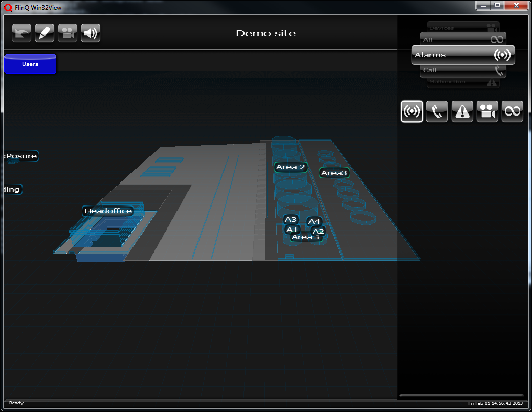
Task: Close the FlinQ Win32View window
Action: tap(516, 6)
